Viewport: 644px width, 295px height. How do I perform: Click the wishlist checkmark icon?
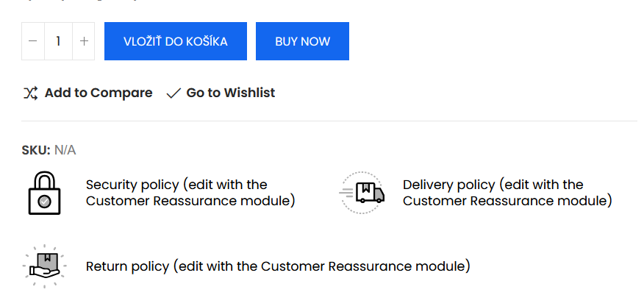click(173, 93)
